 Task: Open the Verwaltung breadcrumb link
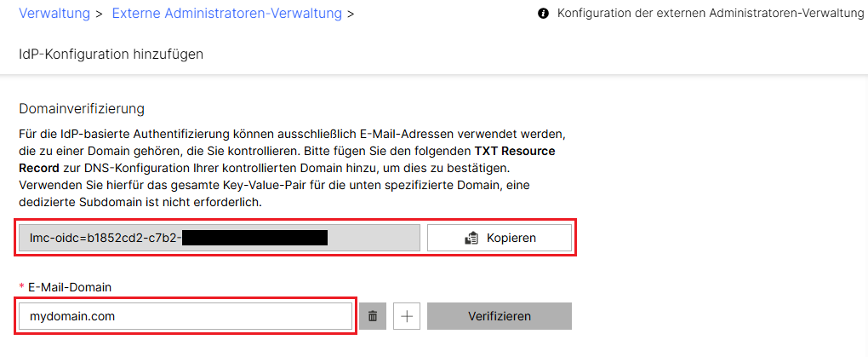pyautogui.click(x=52, y=14)
